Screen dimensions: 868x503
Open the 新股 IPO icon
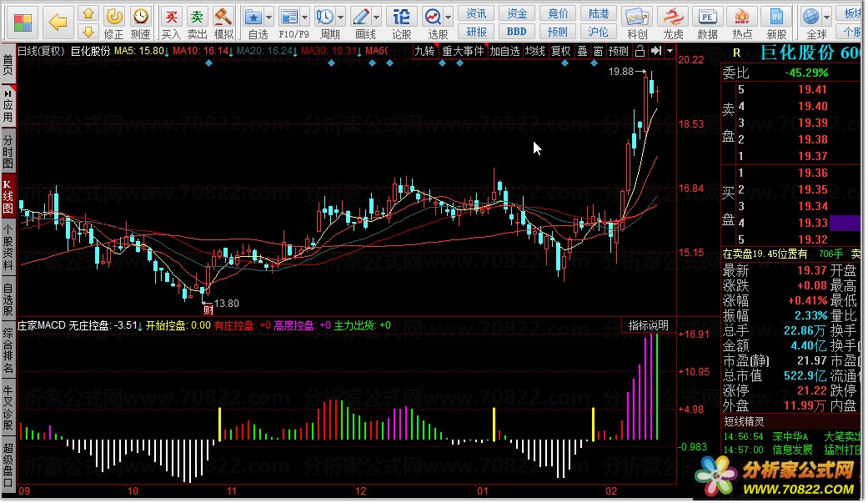(776, 18)
